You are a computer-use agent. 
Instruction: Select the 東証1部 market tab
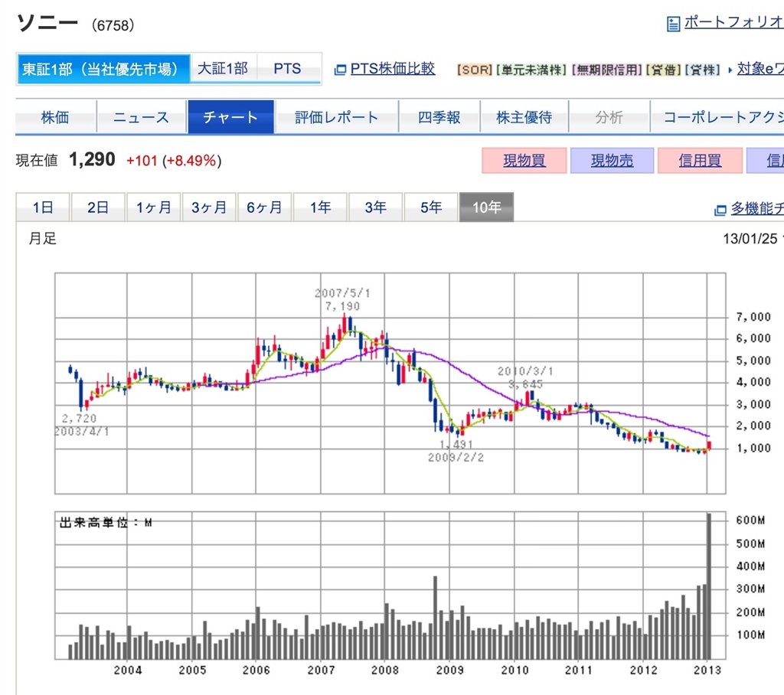tap(103, 68)
